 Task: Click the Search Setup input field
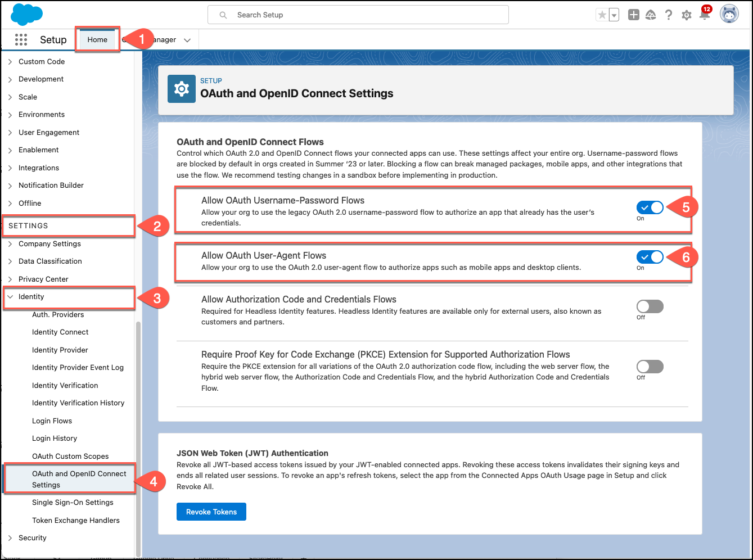click(x=358, y=15)
